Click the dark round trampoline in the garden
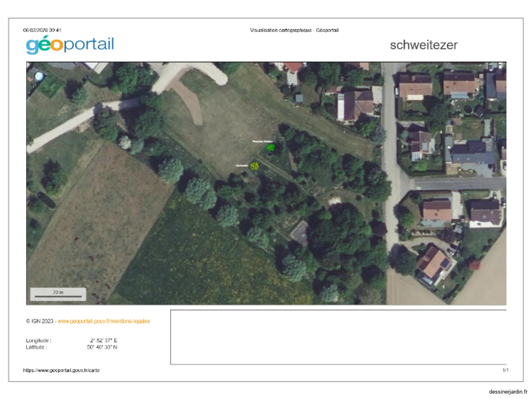The width and height of the screenshot is (532, 399). click(468, 110)
